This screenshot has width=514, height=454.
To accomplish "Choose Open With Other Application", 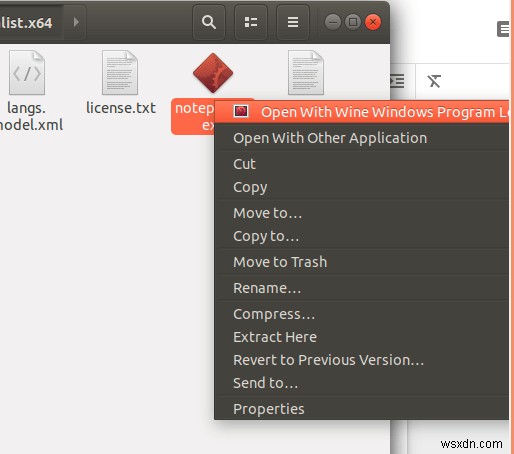I will pos(362,138).
